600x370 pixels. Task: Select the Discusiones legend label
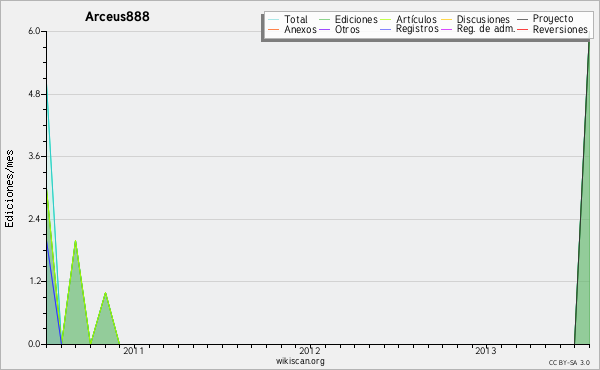[483, 19]
